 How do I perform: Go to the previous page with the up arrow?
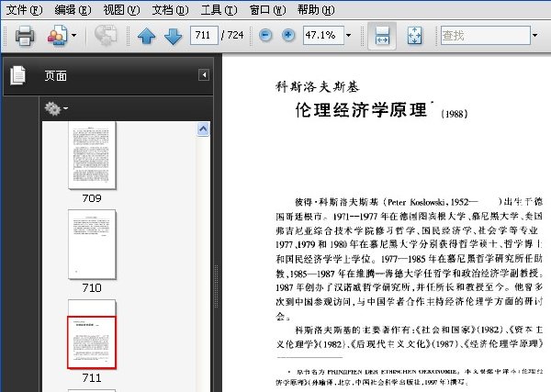click(147, 36)
